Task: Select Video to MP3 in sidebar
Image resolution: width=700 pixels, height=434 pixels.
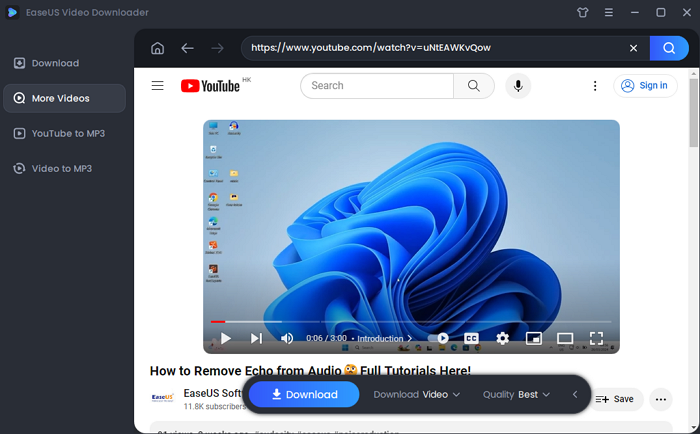Action: [x=61, y=168]
